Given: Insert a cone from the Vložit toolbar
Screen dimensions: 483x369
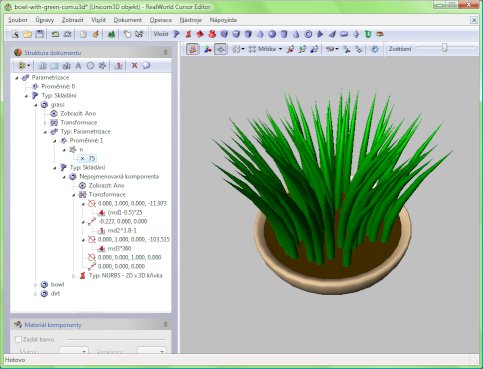Looking at the screenshot, I should (296, 34).
